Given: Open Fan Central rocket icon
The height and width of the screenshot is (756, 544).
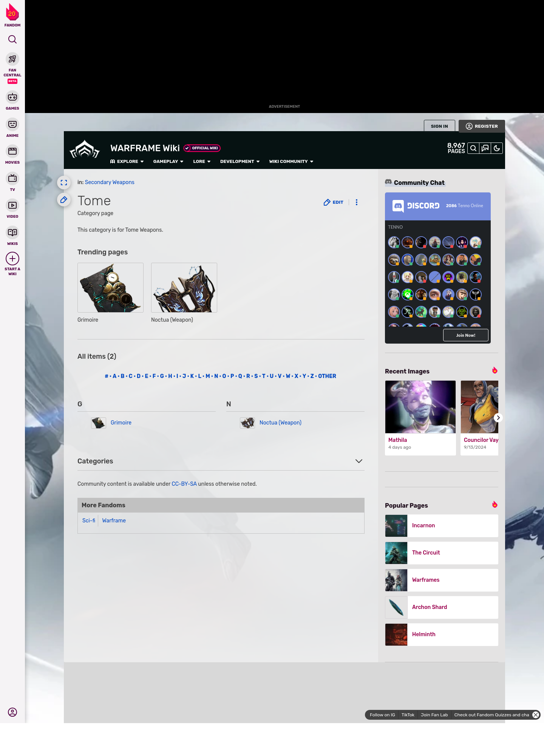Looking at the screenshot, I should click(x=12, y=59).
